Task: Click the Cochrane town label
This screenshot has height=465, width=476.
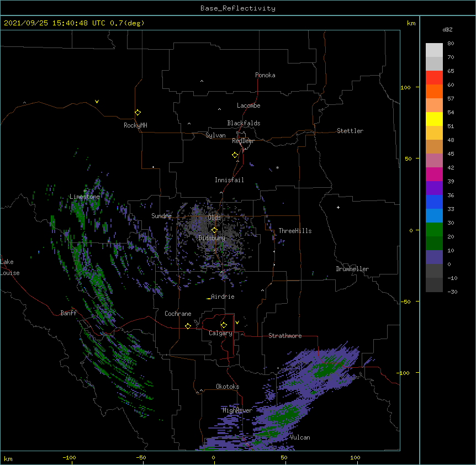Action: click(x=178, y=314)
